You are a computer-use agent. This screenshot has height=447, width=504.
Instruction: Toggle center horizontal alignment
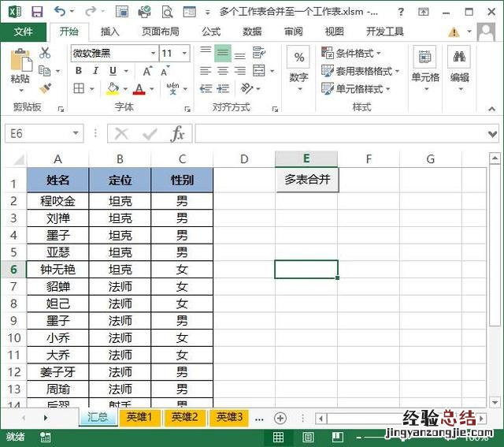pos(223,71)
